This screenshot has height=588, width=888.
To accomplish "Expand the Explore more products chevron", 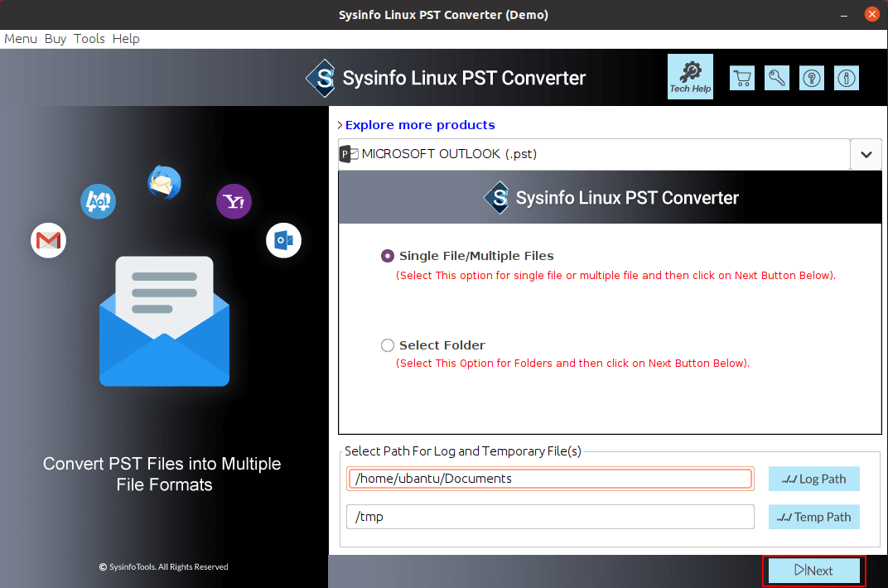I will coord(340,125).
